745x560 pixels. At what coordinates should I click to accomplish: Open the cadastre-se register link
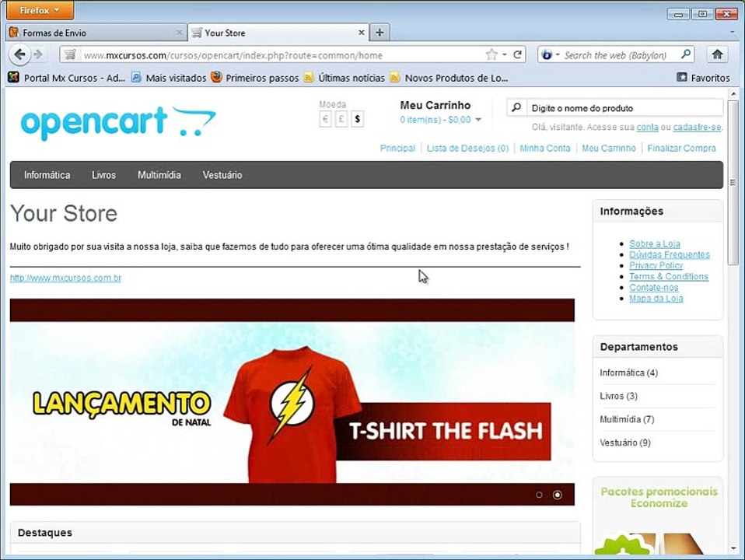(697, 127)
